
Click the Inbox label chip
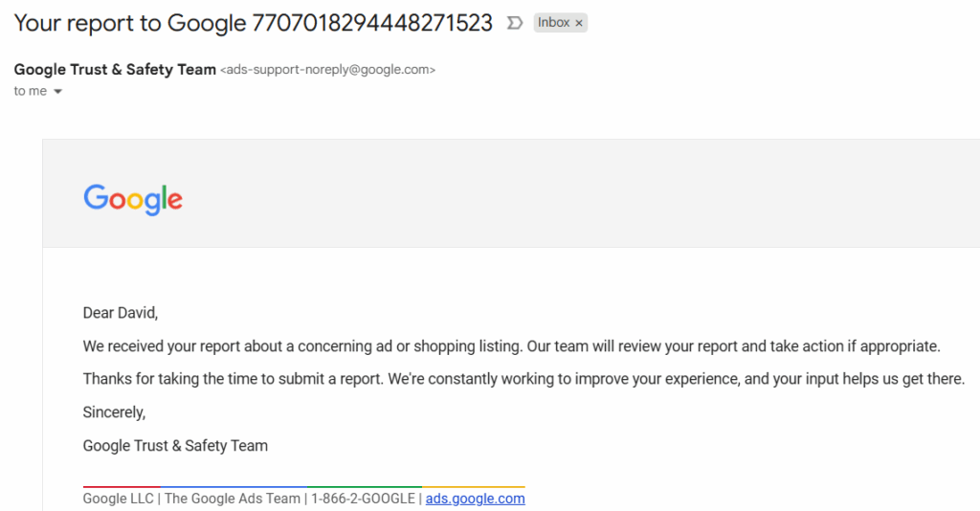tap(553, 23)
